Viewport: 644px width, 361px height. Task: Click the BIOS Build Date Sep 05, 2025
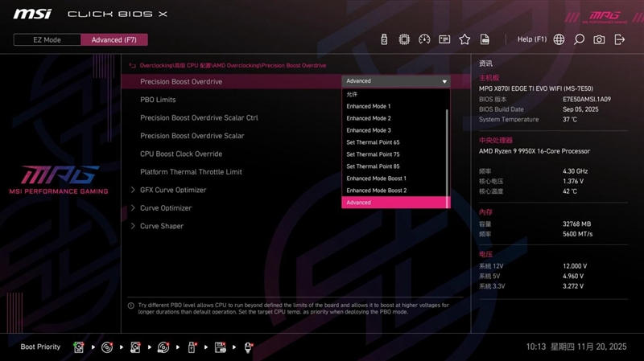pyautogui.click(x=580, y=109)
